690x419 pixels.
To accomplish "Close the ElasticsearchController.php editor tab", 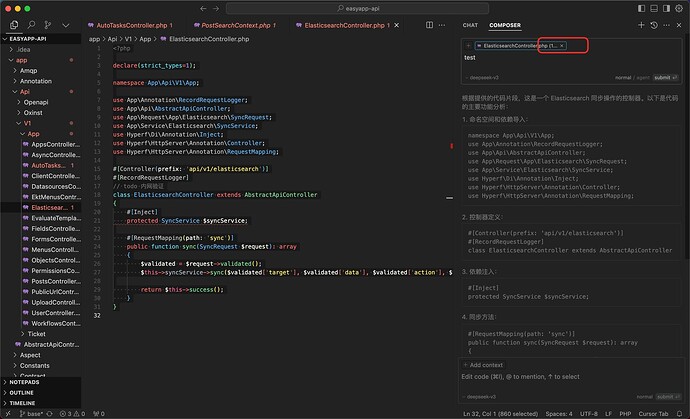I will (x=396, y=26).
